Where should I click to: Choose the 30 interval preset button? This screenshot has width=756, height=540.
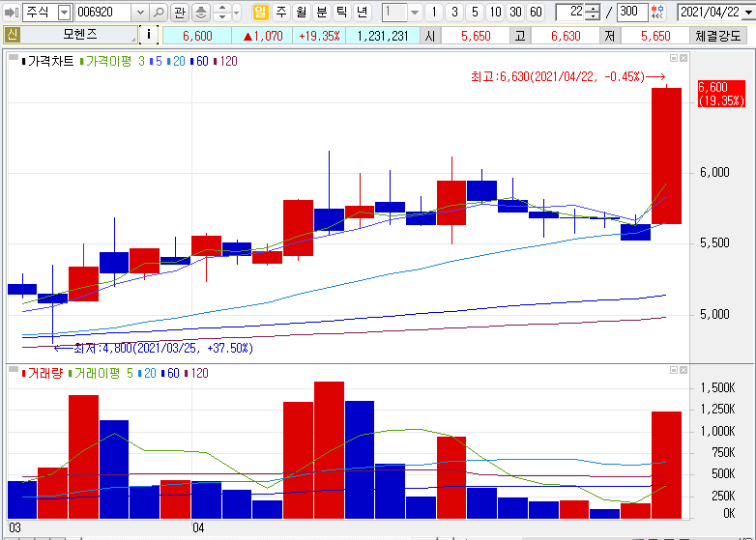[x=515, y=12]
